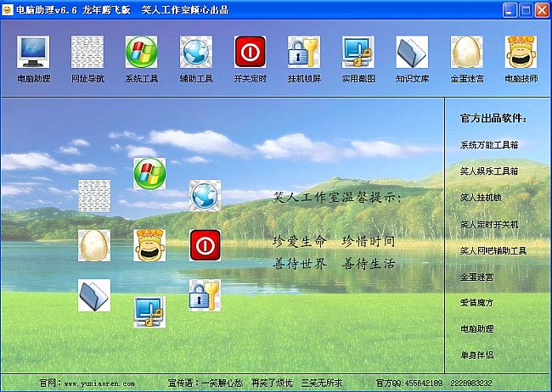
Task: Start 实用截图 screenshot tool in toolbar
Action: tap(358, 52)
